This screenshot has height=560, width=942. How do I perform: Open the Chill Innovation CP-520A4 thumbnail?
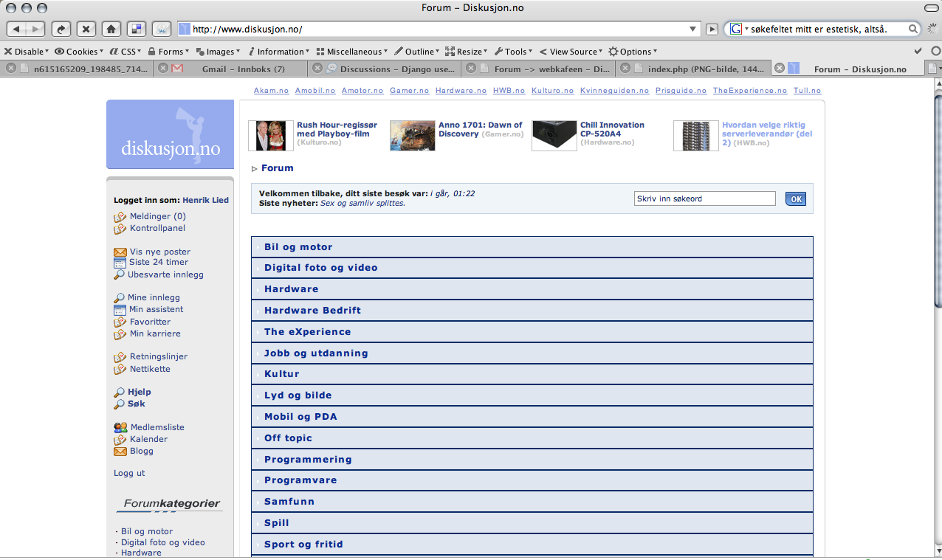point(554,136)
